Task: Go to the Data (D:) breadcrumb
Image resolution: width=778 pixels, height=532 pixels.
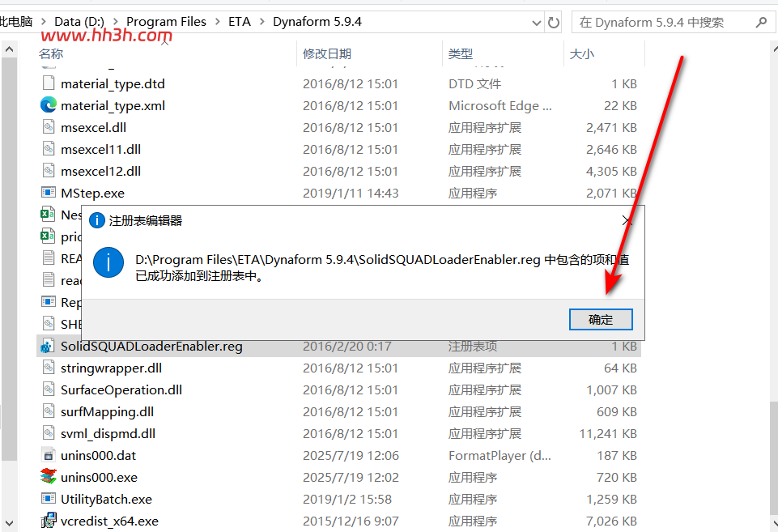Action: click(79, 22)
